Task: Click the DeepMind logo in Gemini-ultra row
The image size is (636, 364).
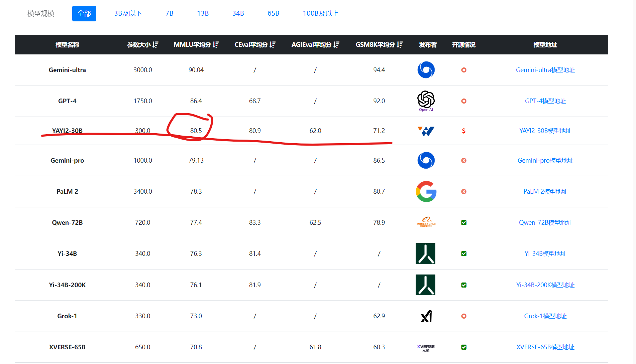Action: (426, 70)
